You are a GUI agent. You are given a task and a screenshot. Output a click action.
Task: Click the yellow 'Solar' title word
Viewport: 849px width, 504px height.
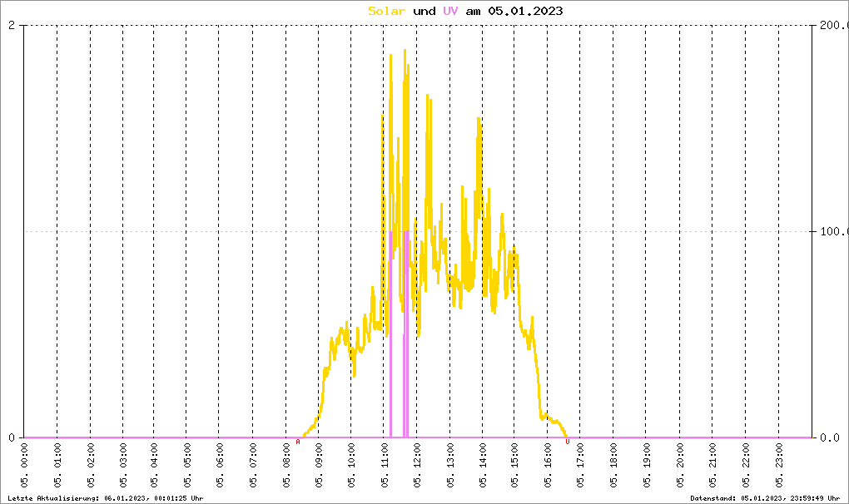386,11
